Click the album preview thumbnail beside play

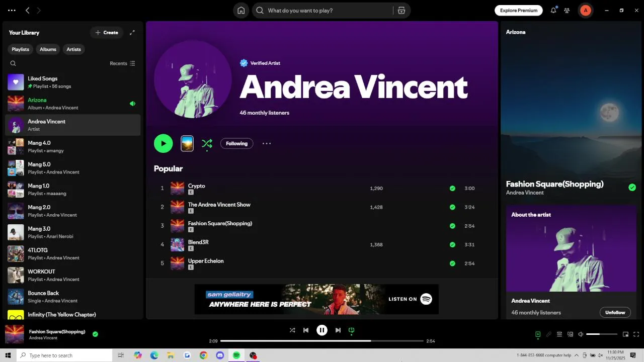click(187, 143)
